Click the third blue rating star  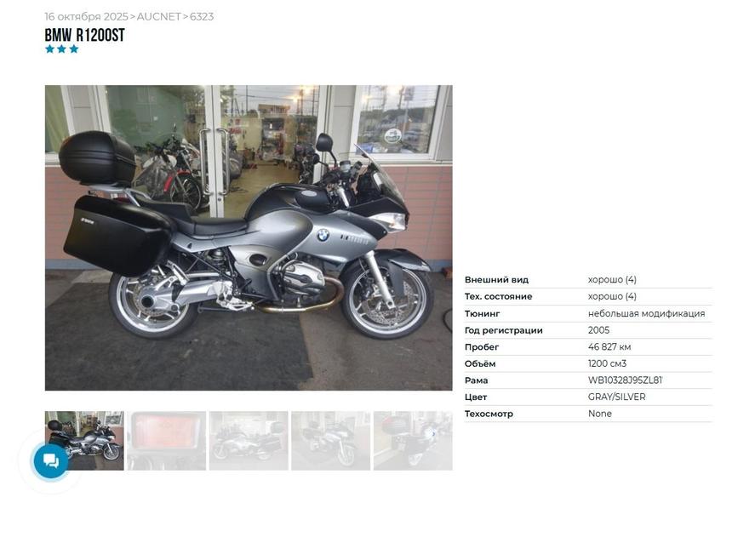tap(74, 49)
